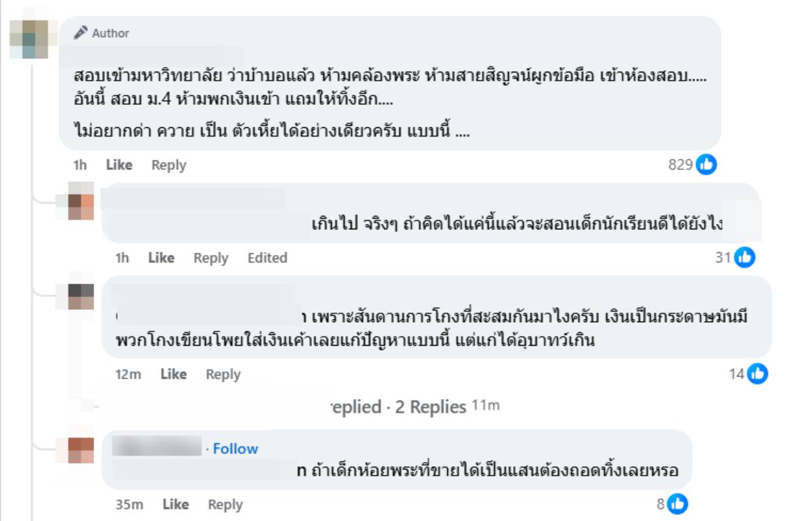This screenshot has width=812, height=521.
Task: Click the 35m timestamp link
Action: (x=128, y=504)
